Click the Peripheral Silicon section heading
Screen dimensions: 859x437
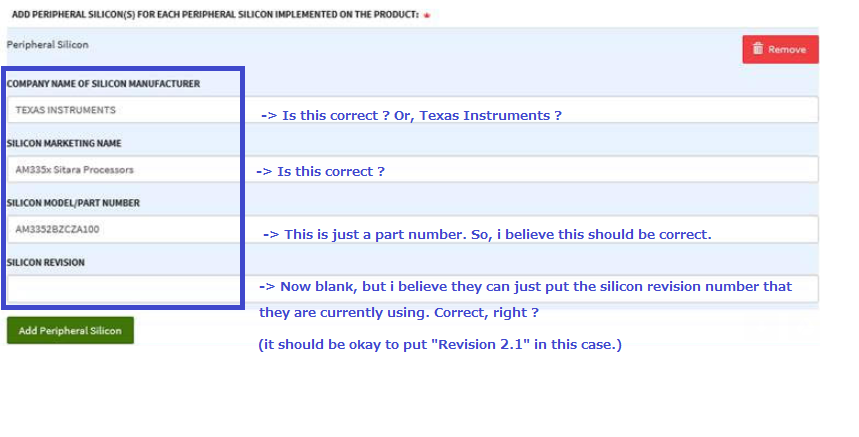pos(47,45)
